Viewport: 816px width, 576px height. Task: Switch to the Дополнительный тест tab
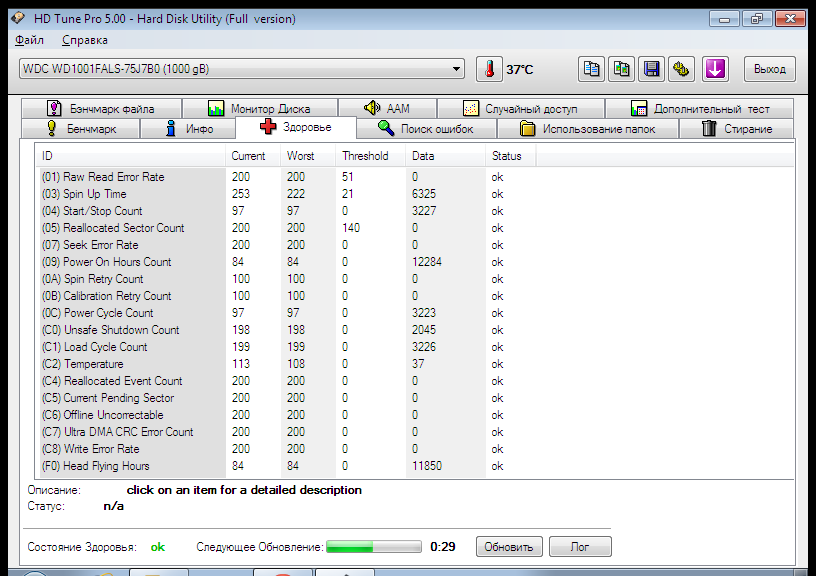(700, 109)
